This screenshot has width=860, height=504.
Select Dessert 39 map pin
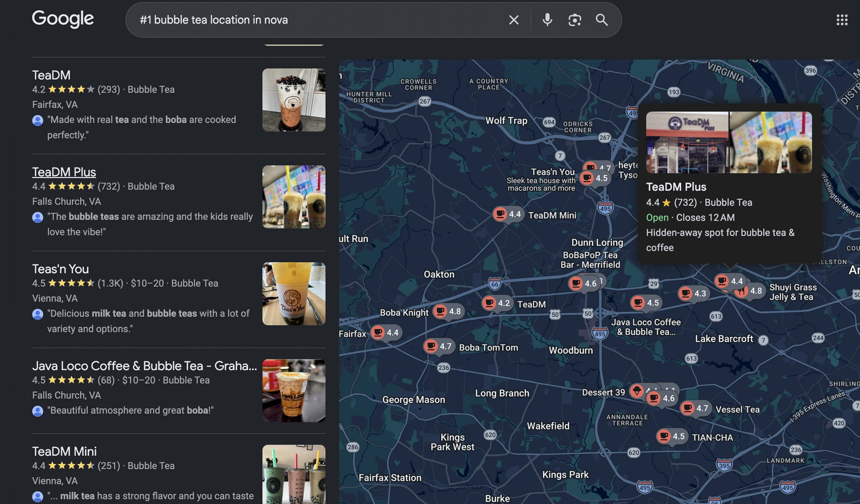[x=637, y=391]
